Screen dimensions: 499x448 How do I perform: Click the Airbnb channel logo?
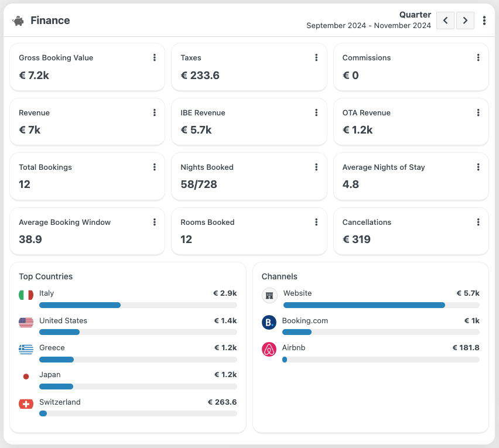coord(269,350)
